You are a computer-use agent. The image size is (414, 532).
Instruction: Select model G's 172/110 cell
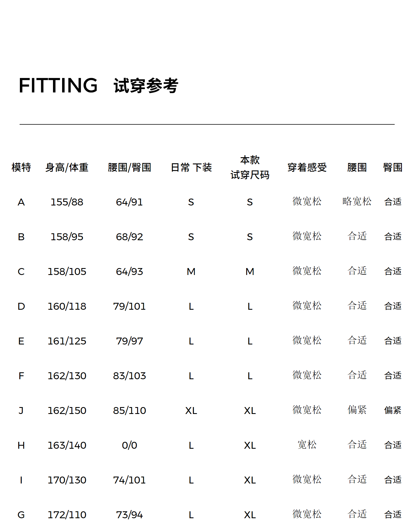(x=67, y=515)
